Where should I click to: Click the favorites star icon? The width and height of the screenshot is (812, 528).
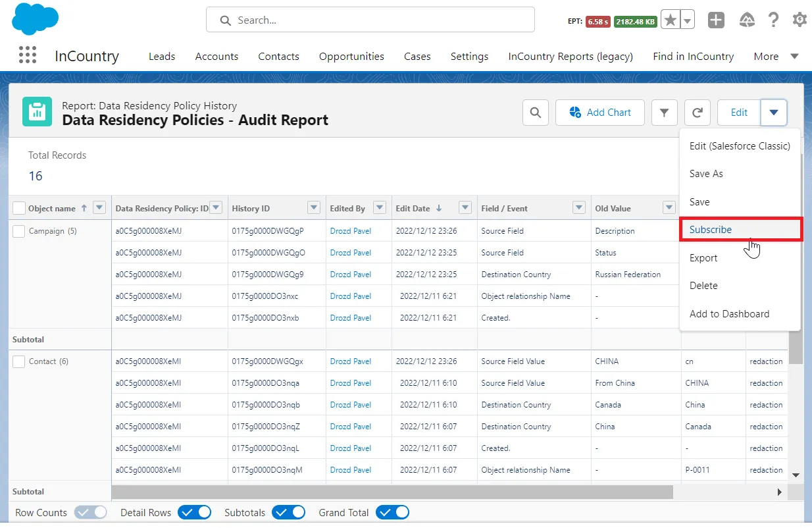(x=670, y=20)
